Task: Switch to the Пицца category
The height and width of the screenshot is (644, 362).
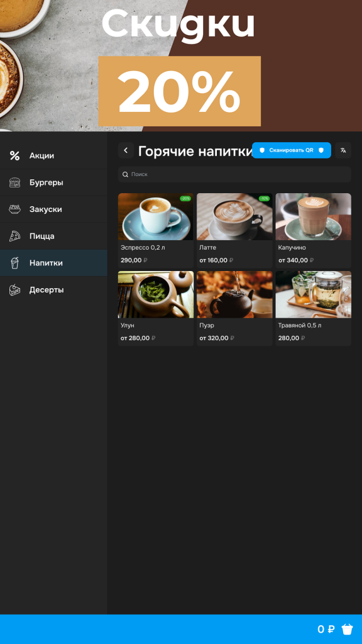Action: (x=53, y=236)
